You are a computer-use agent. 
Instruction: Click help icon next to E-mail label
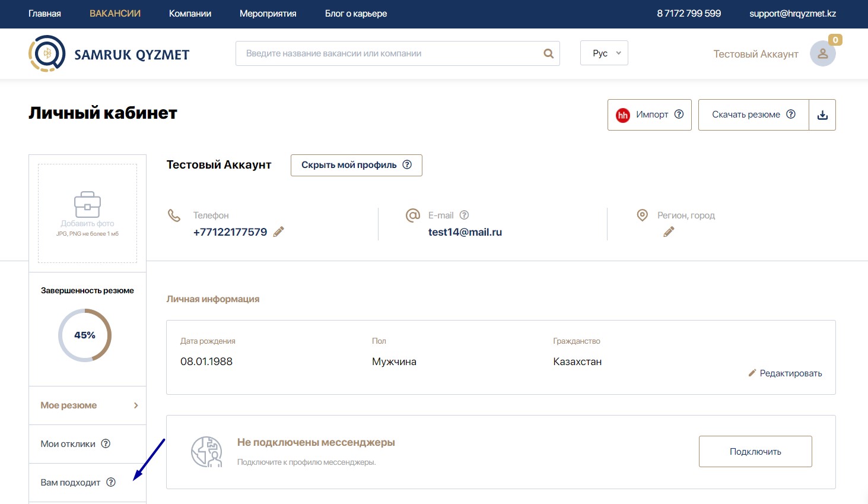point(464,215)
